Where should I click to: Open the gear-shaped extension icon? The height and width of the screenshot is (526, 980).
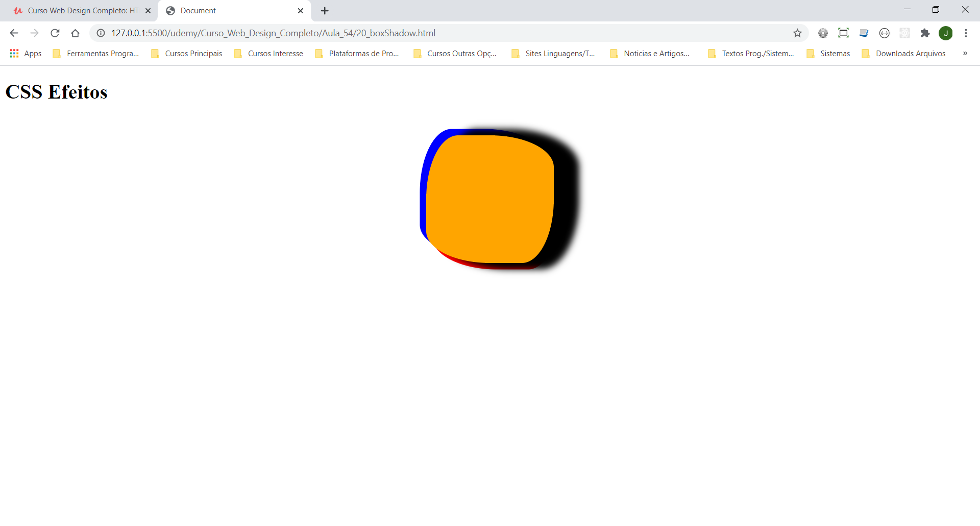coord(823,33)
